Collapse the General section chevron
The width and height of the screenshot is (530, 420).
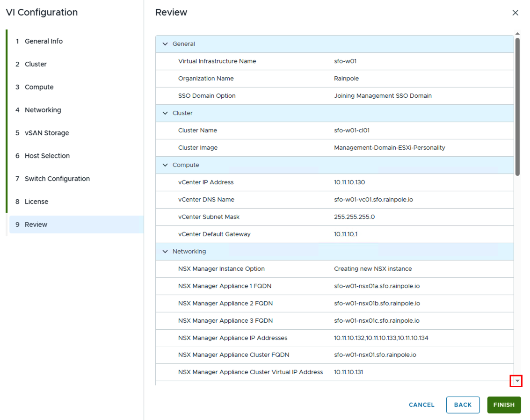point(165,44)
